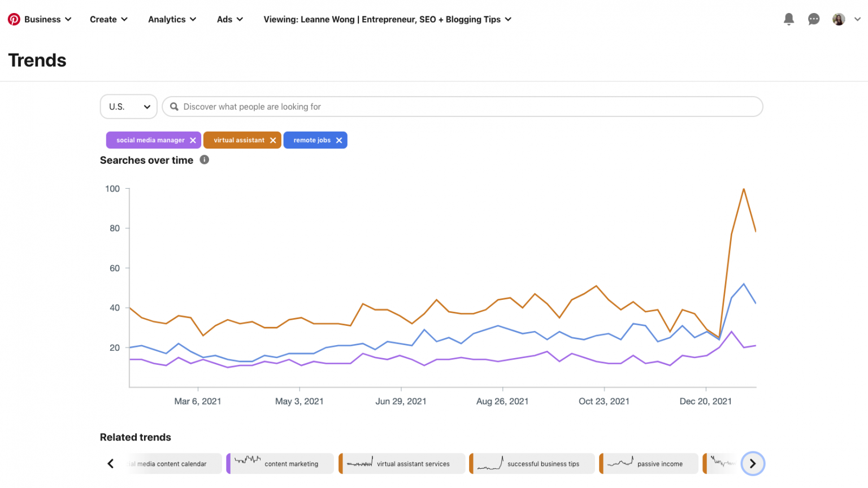Click the profile avatar
Viewport: 868px width, 488px height.
[x=839, y=19]
